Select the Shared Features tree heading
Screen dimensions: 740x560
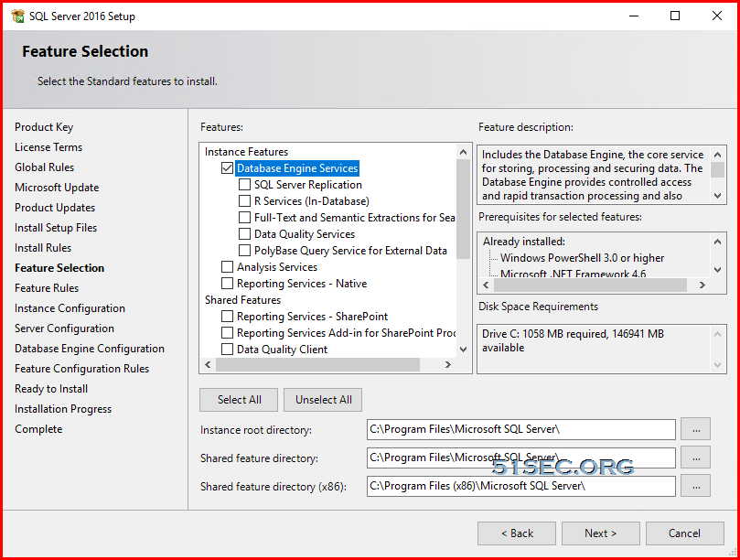click(242, 300)
